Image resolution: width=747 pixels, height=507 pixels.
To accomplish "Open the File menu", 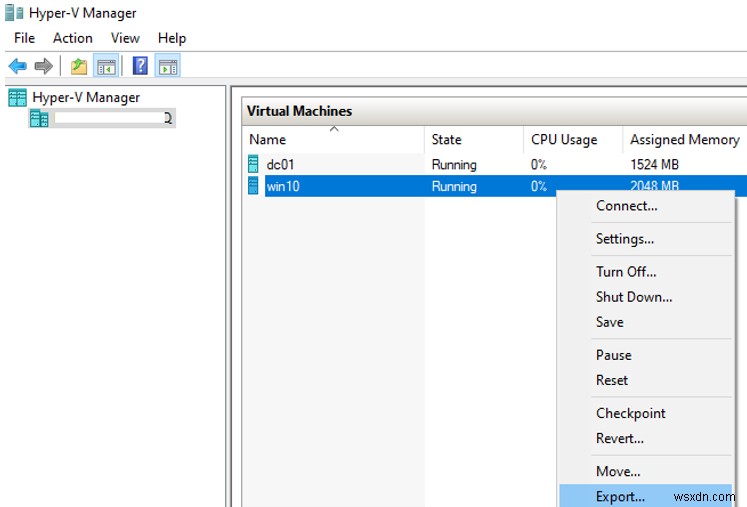I will (25, 38).
